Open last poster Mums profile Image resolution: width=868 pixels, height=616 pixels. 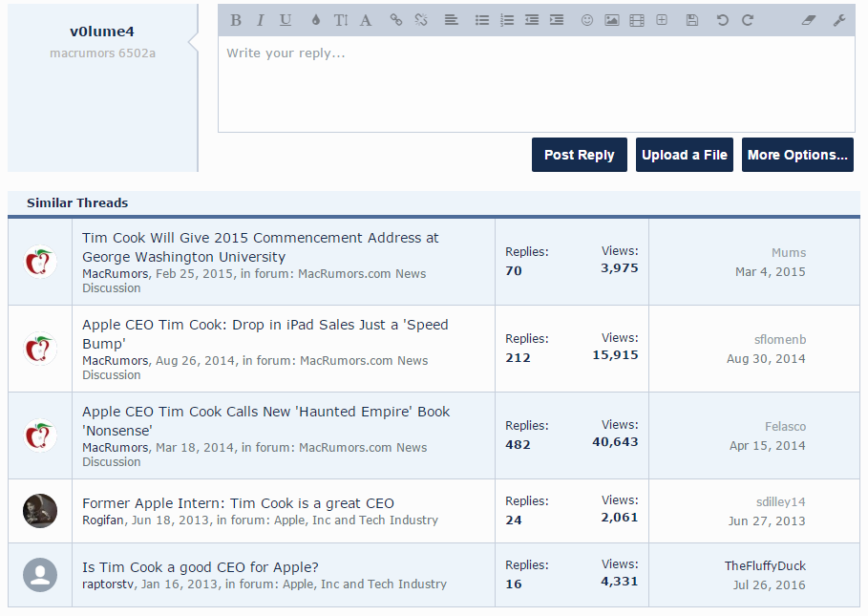coord(789,253)
